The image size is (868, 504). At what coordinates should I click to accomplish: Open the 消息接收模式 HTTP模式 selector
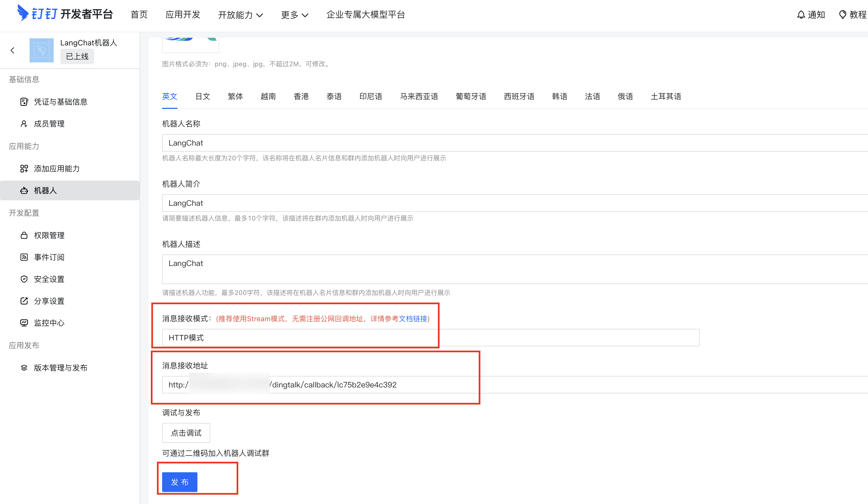click(430, 337)
